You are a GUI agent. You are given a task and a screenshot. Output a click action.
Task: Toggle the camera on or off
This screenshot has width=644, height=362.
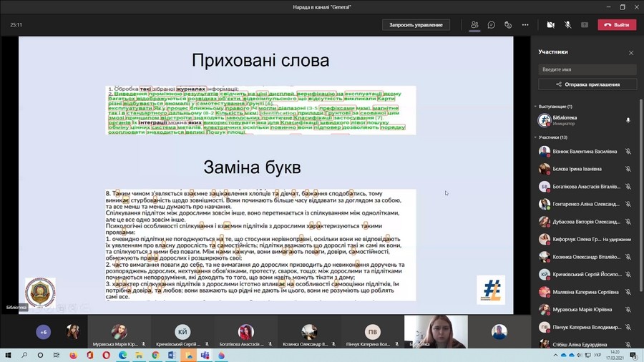[551, 24]
